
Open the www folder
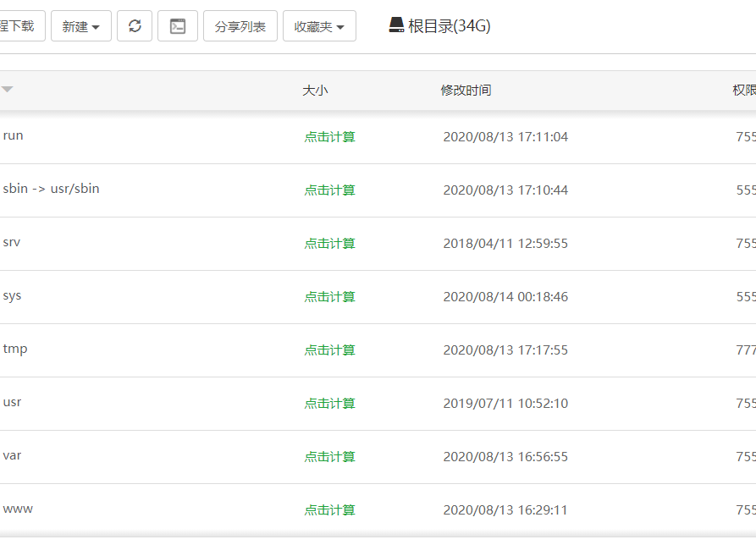(x=18, y=509)
